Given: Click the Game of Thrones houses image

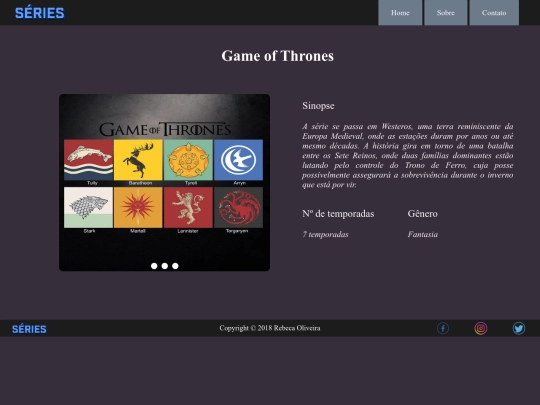Looking at the screenshot, I should (x=164, y=183).
